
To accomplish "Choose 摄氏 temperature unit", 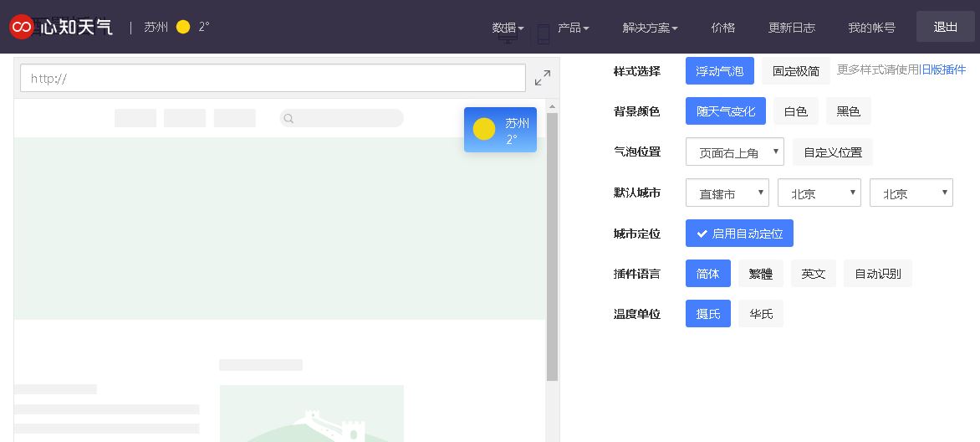I will pos(708,314).
